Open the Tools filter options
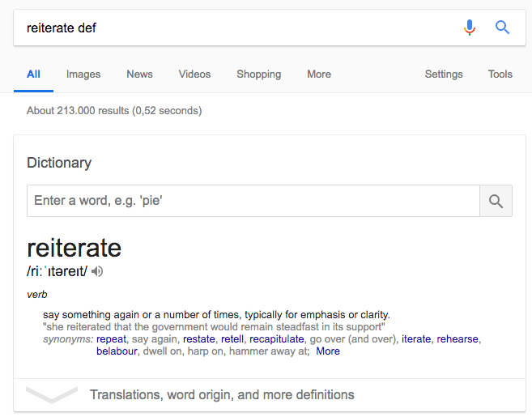The width and height of the screenshot is (532, 417). tap(500, 74)
